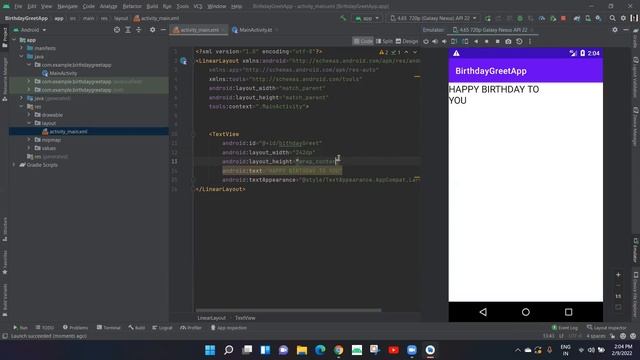Click the TextView breadcrumb below editor
The height and width of the screenshot is (360, 640).
[245, 318]
